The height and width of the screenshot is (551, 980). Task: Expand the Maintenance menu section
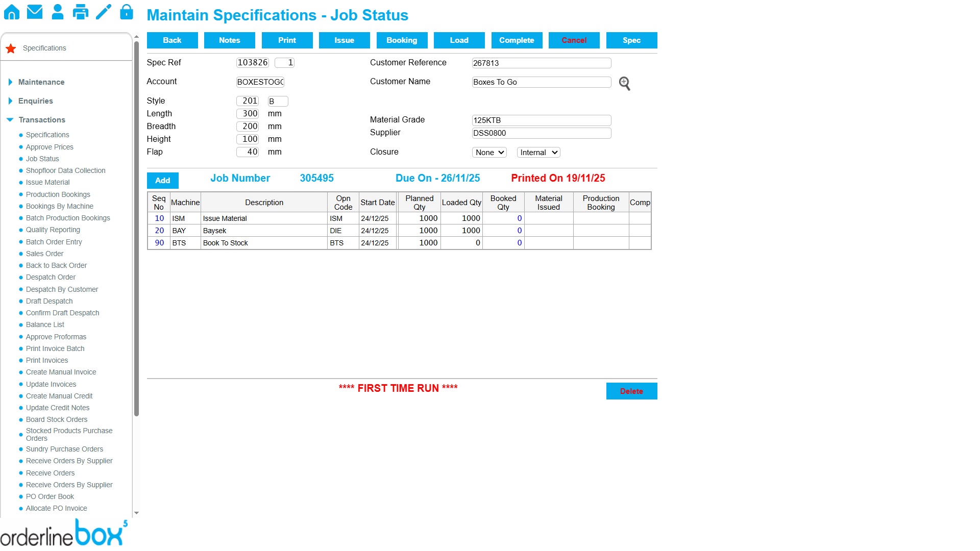pos(41,82)
